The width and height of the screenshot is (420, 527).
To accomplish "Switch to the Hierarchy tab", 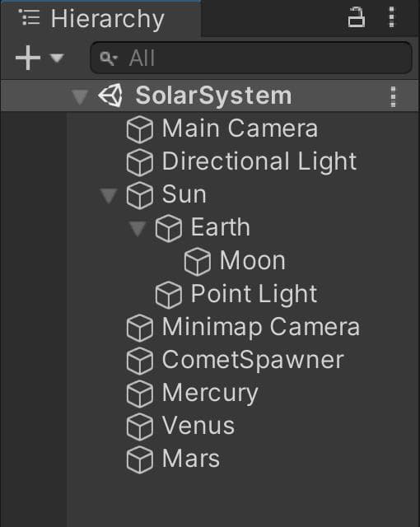I will coord(100,18).
